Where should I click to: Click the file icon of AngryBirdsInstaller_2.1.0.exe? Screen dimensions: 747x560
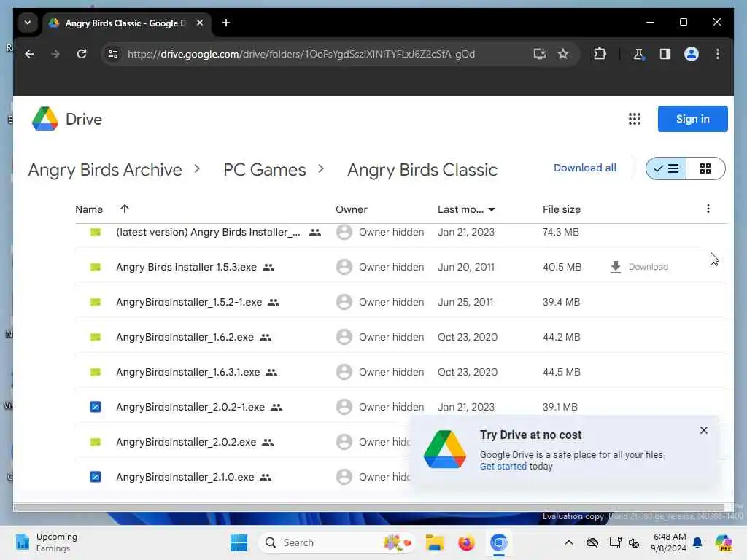96,477
